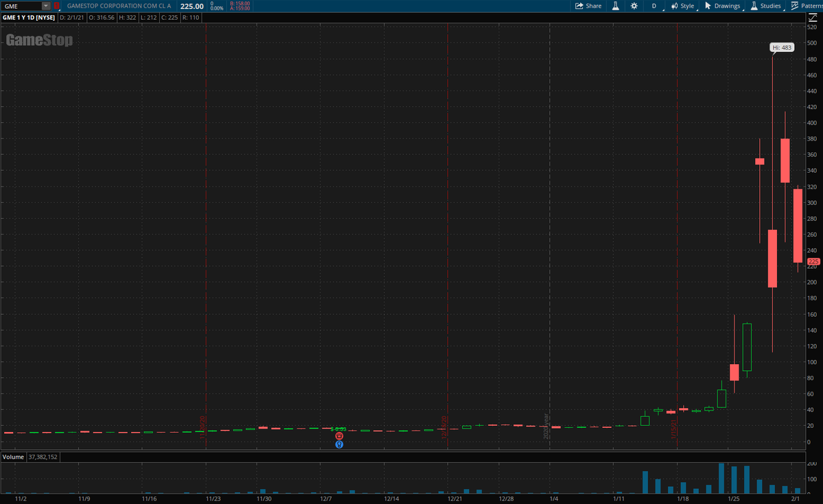Open the D aggregation period dropdown
Viewport: 823px width, 504px height.
654,5
